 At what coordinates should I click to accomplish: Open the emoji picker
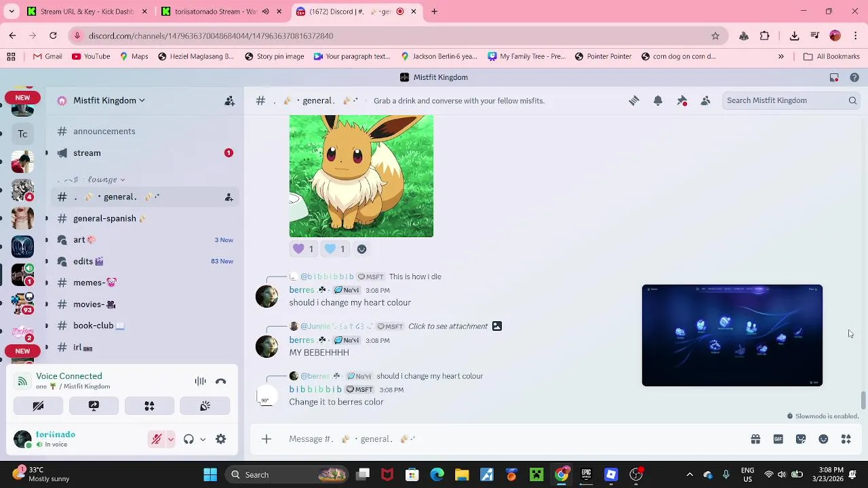point(823,439)
